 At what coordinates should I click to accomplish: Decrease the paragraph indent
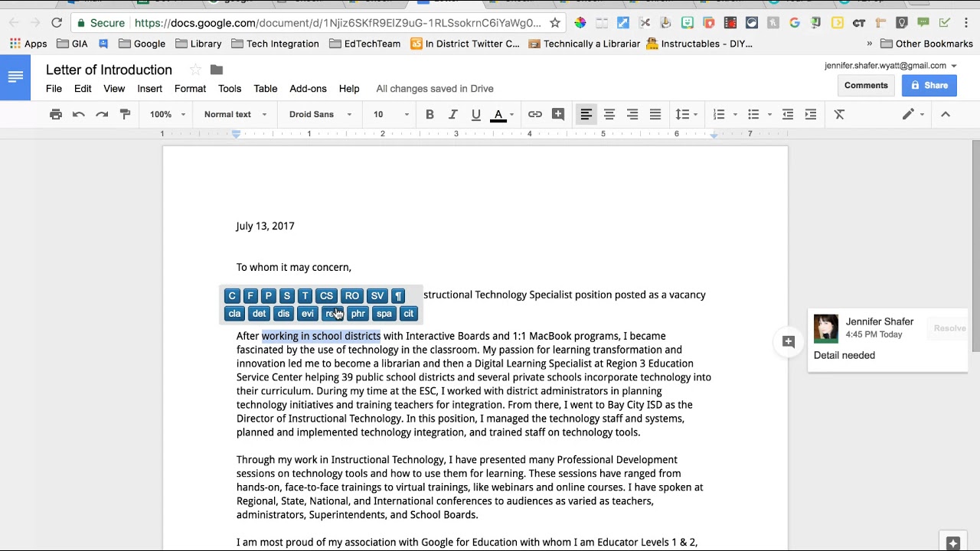tap(787, 114)
